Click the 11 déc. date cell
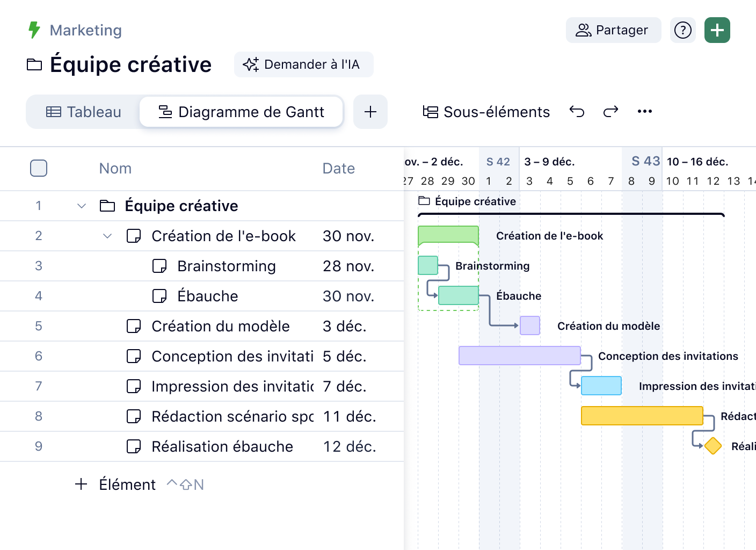The height and width of the screenshot is (550, 756). [x=350, y=416]
